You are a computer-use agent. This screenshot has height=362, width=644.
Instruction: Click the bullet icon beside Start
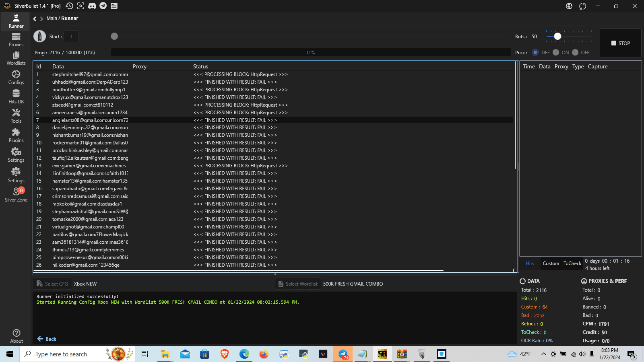coord(39,36)
